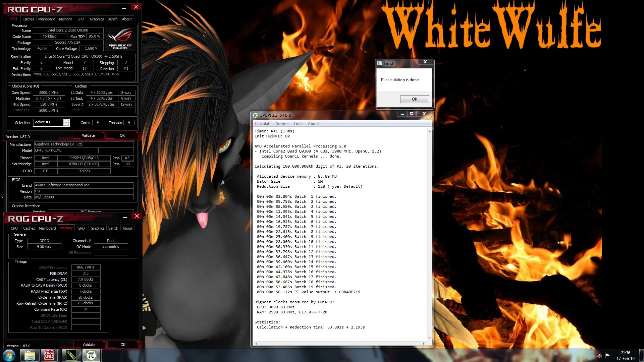Click Validate in bottom CPU-Z window
This screenshot has height=362, width=644.
tap(89, 345)
